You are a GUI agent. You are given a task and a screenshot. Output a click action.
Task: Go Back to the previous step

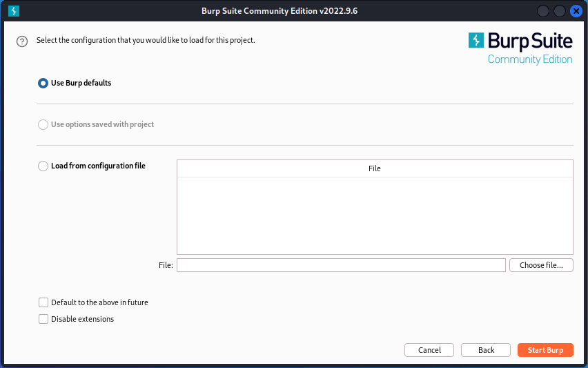(x=486, y=350)
